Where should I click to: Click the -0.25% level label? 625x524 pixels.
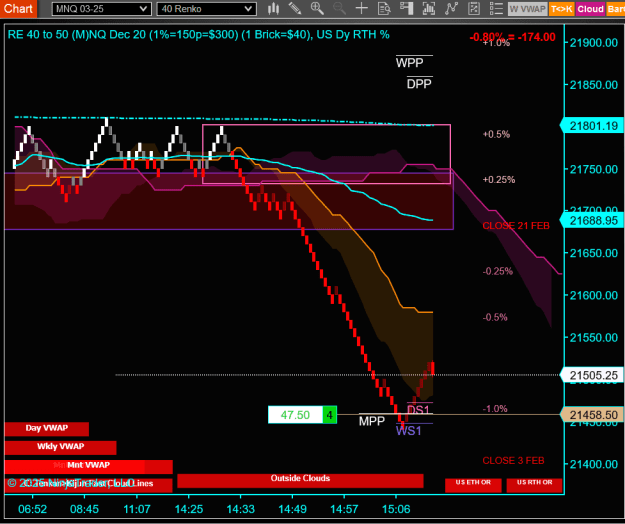tap(497, 271)
